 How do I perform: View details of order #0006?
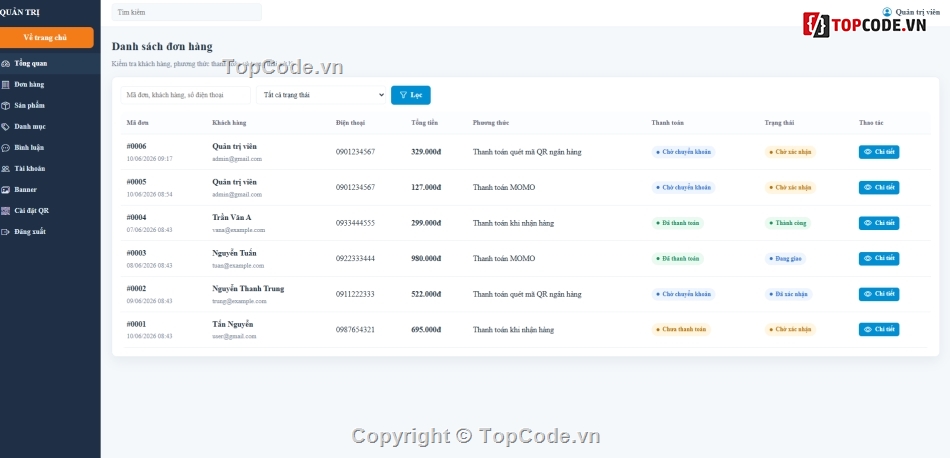(879, 152)
